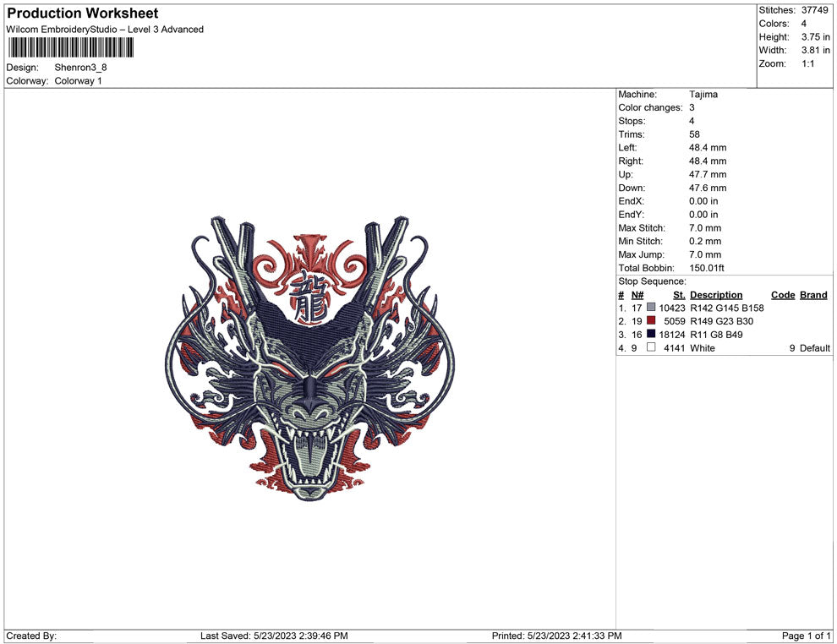Click the Left value '48.4 mm'
The image size is (837, 644).
tap(708, 148)
